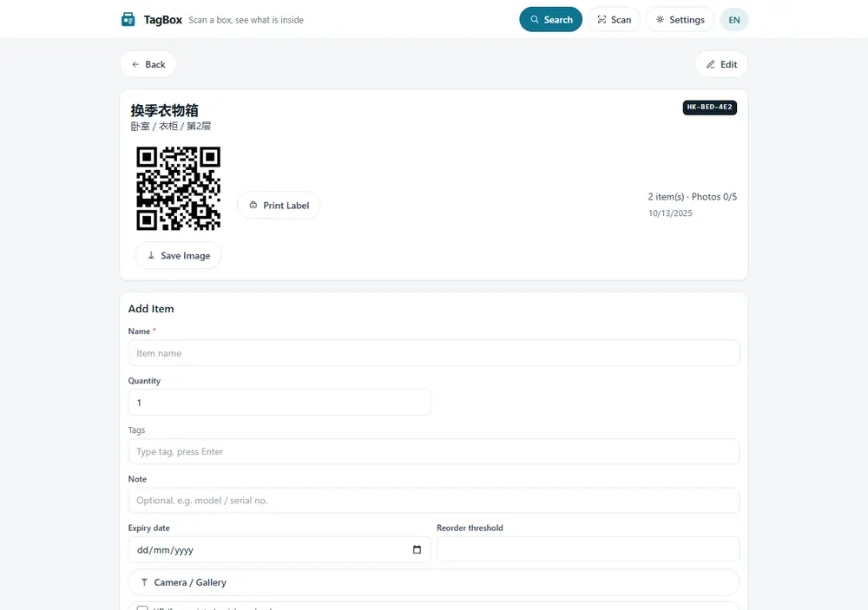Upload a photo via Camera / Gallery
Screen dimensions: 868x610
coord(433,582)
